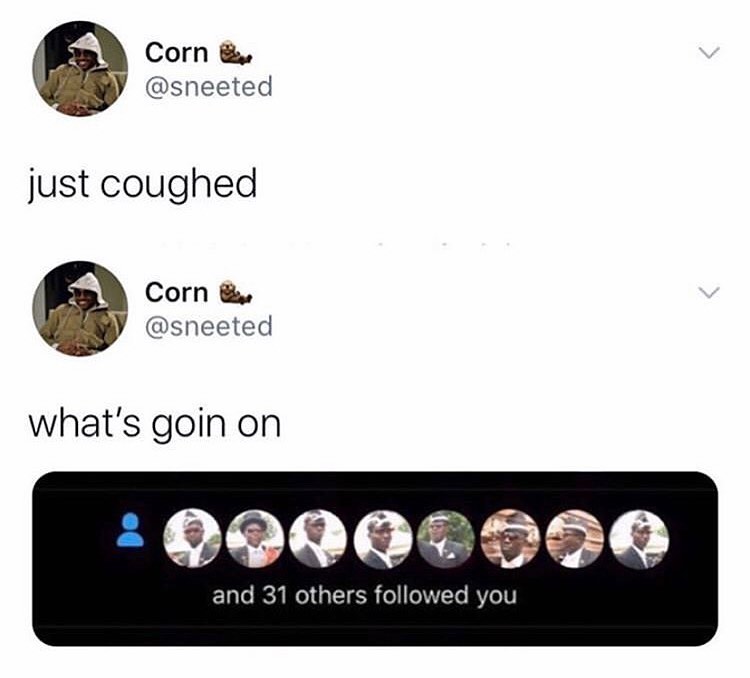Open the third follower avatar in the notification
Image resolution: width=750 pixels, height=678 pixels.
point(319,538)
